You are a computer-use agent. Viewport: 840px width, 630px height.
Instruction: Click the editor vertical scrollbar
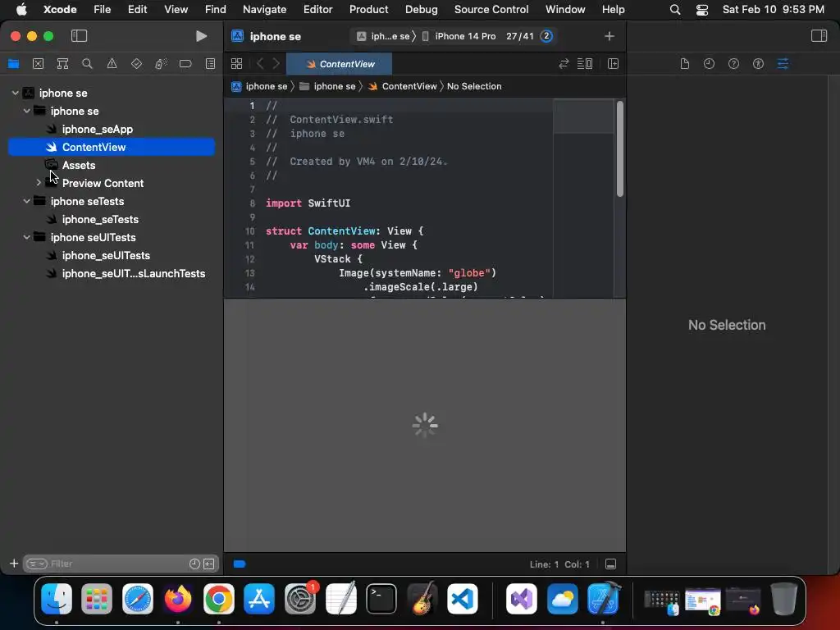620,148
